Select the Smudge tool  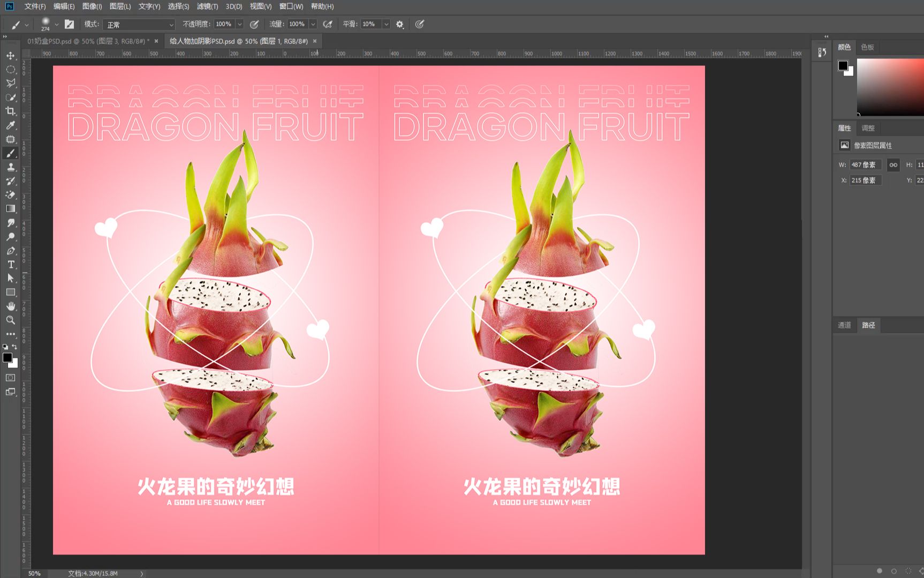coord(11,223)
